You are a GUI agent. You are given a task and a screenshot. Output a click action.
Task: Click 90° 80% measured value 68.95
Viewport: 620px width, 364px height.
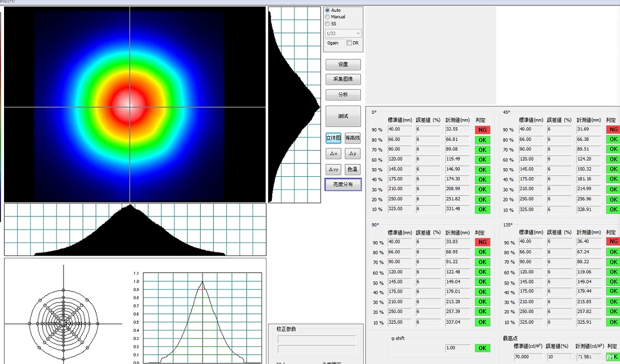click(458, 252)
